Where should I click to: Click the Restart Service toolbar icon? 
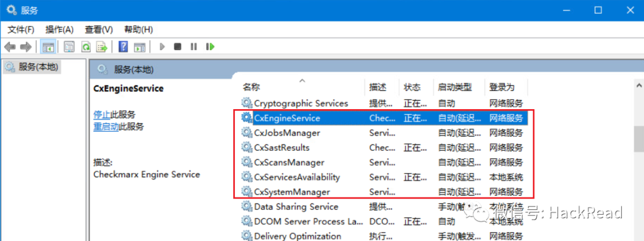[x=210, y=47]
